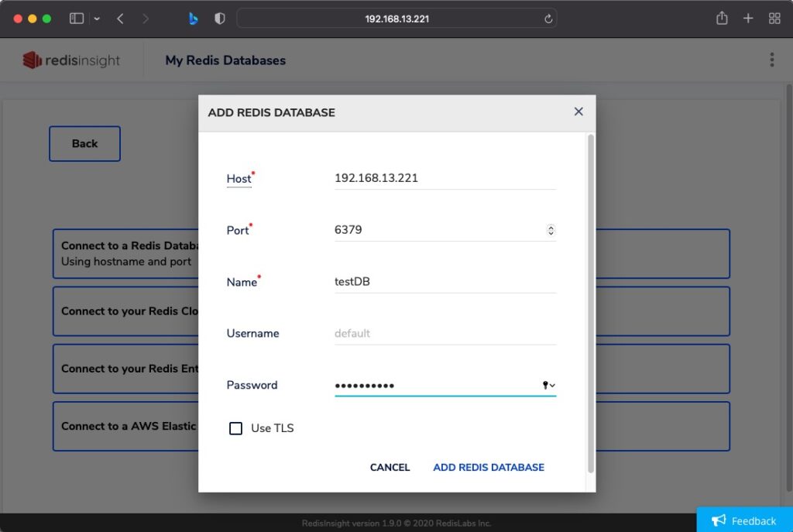The image size is (793, 532).
Task: Open a new Safari tab
Action: tap(748, 19)
